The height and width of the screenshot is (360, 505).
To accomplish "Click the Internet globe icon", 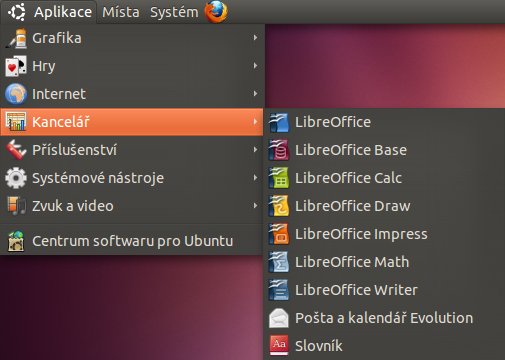I will point(16,94).
